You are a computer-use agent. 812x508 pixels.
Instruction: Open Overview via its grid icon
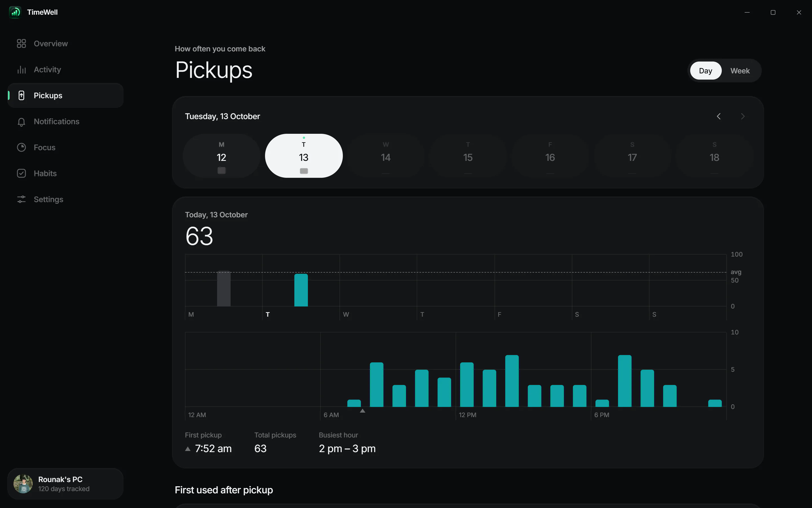tap(21, 44)
